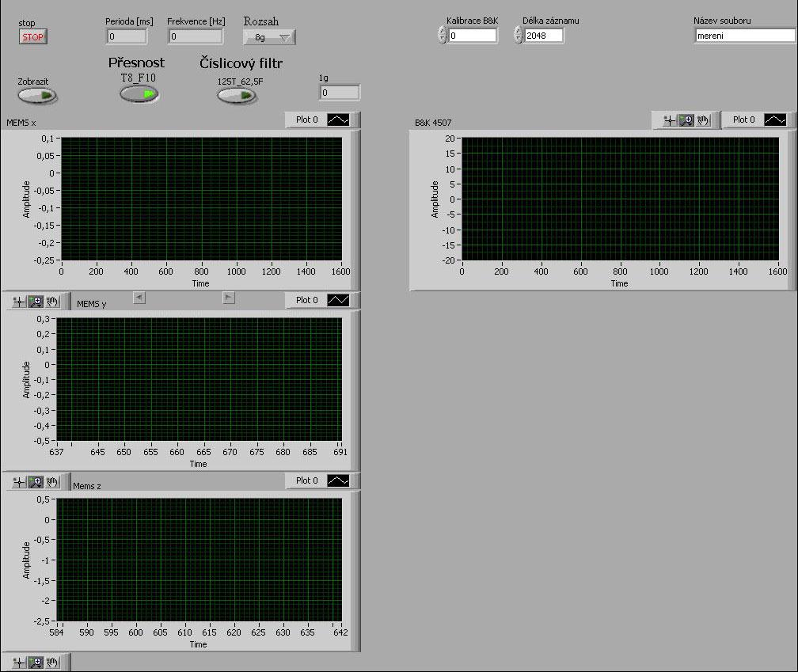Adjust the Délka záznamu stepper arrows
Image resolution: width=798 pixels, height=672 pixels.
(x=519, y=35)
